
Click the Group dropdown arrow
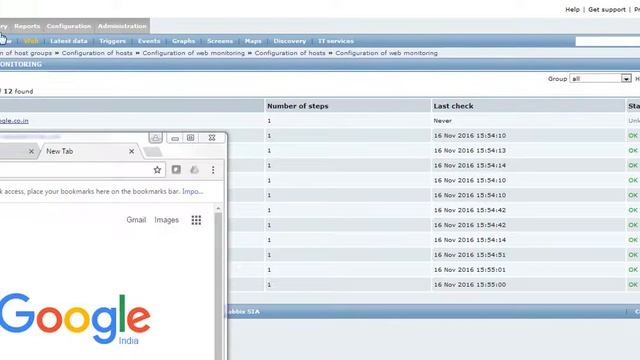[x=626, y=78]
